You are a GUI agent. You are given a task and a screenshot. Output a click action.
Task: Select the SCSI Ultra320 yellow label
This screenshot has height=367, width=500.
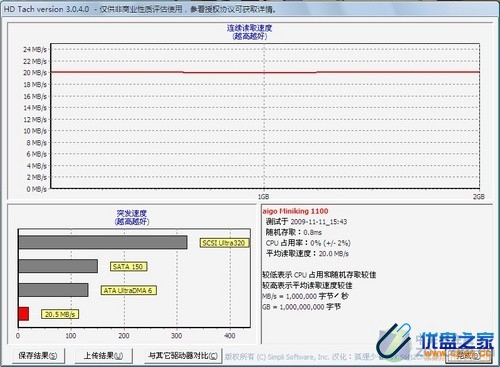[x=224, y=243]
